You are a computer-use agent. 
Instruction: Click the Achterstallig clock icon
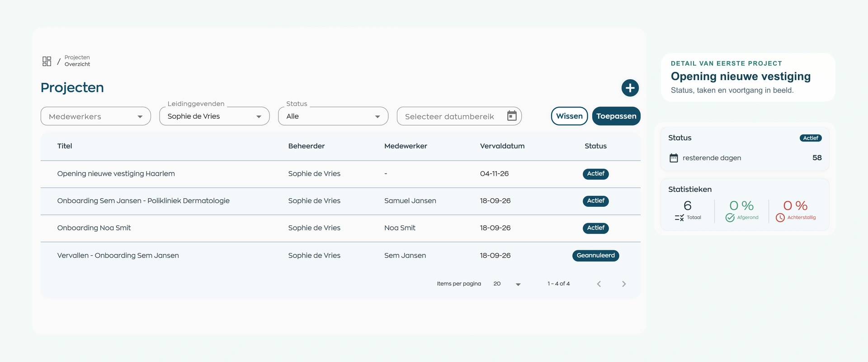(780, 218)
